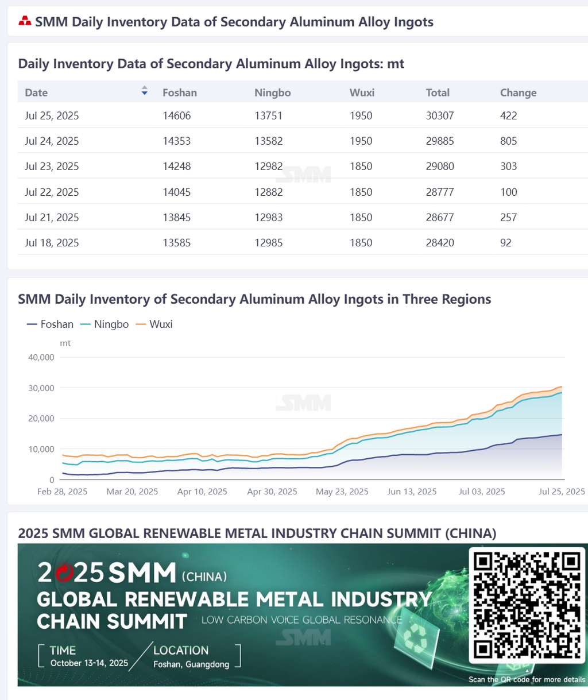Click Ningbo value 12983
Screen dimensions: 588x700
click(269, 217)
